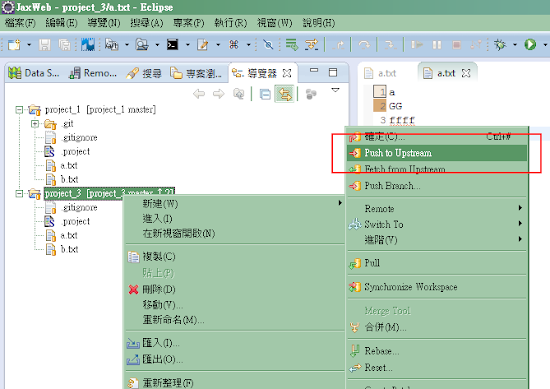This screenshot has width=550, height=389.
Task: Choose Reset... in Team menu
Action: point(437,367)
